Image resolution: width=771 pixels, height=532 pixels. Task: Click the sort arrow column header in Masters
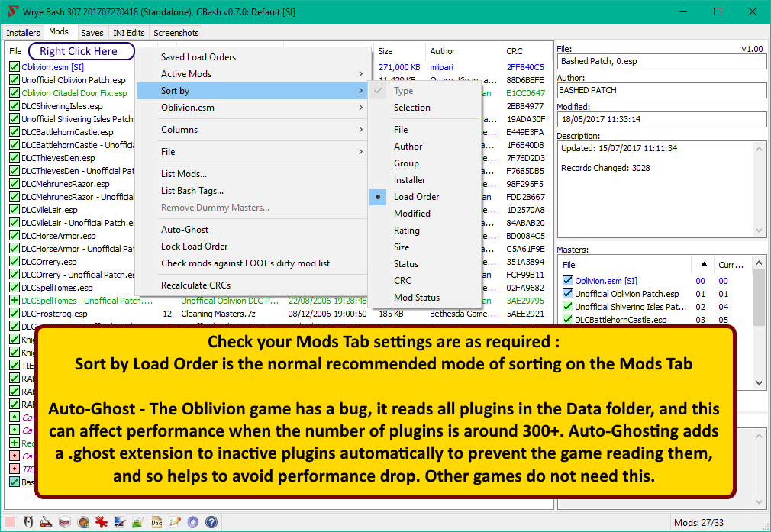point(704,265)
